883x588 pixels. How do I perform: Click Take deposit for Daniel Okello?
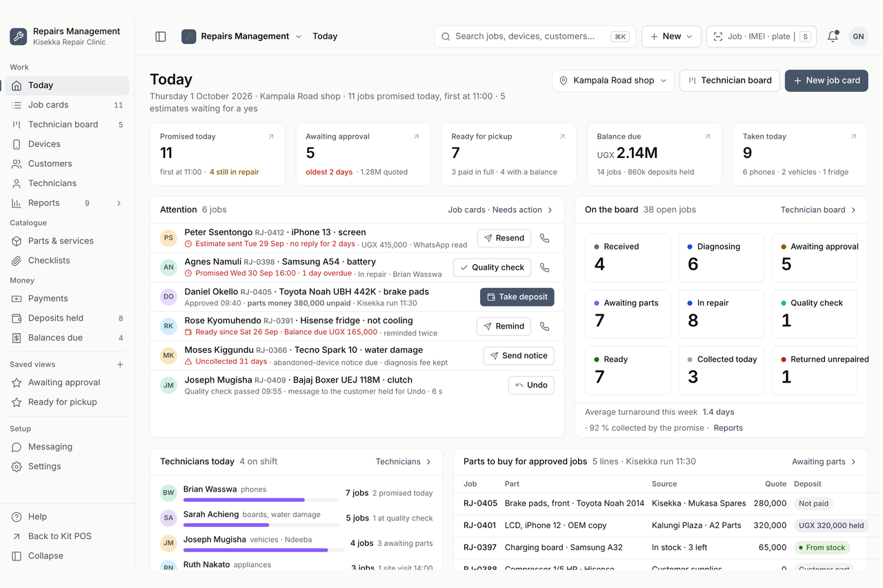click(517, 297)
